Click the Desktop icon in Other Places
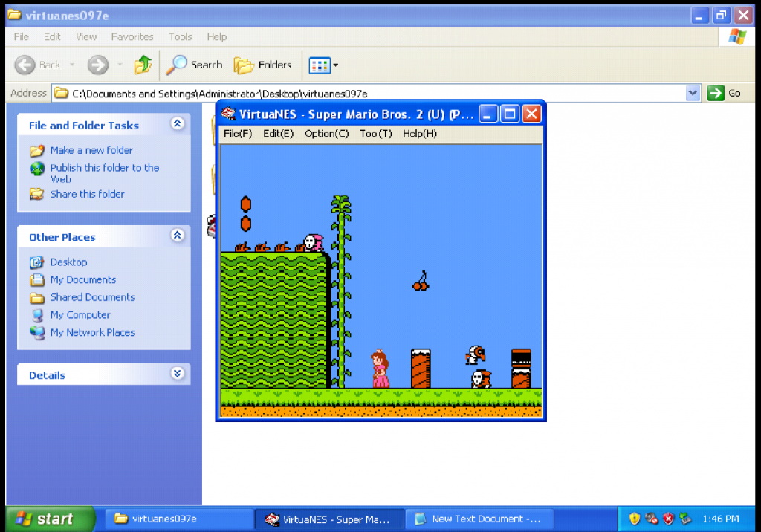Screen dimensions: 761x532 pos(37,262)
